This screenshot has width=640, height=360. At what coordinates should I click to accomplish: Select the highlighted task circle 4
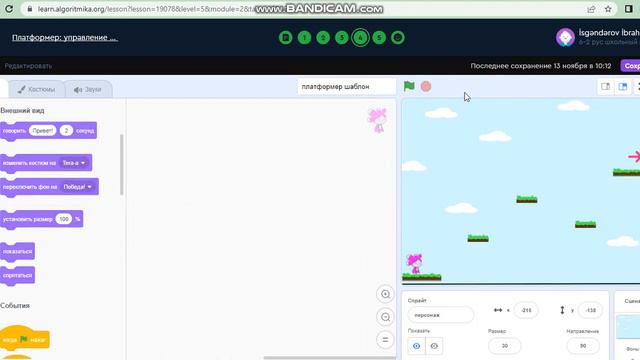(x=360, y=38)
